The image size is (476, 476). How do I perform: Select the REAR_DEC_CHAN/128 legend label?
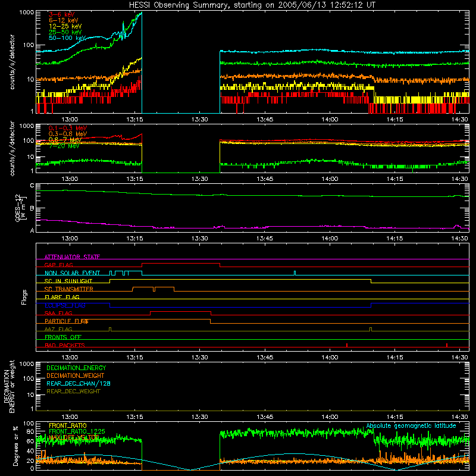(79, 383)
